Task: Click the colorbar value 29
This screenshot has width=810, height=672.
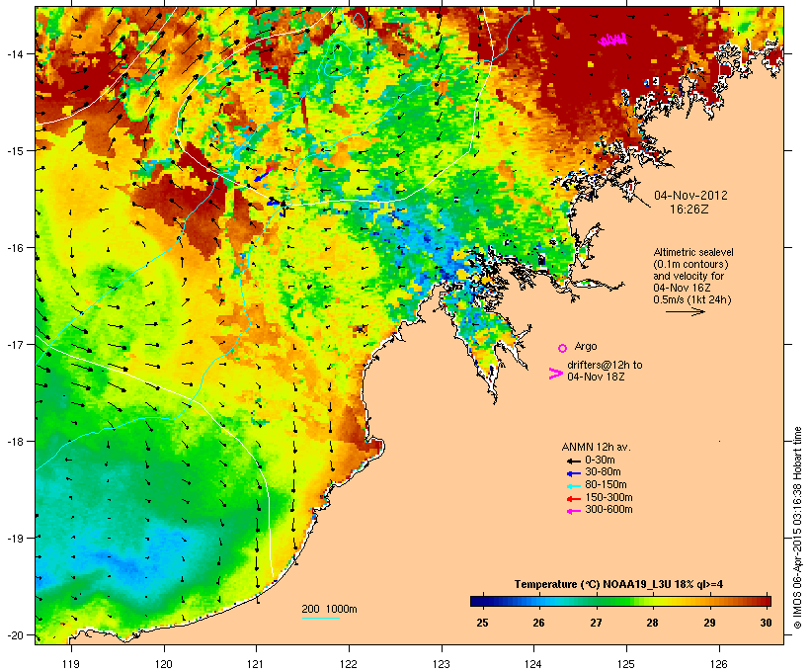Action: point(709,623)
